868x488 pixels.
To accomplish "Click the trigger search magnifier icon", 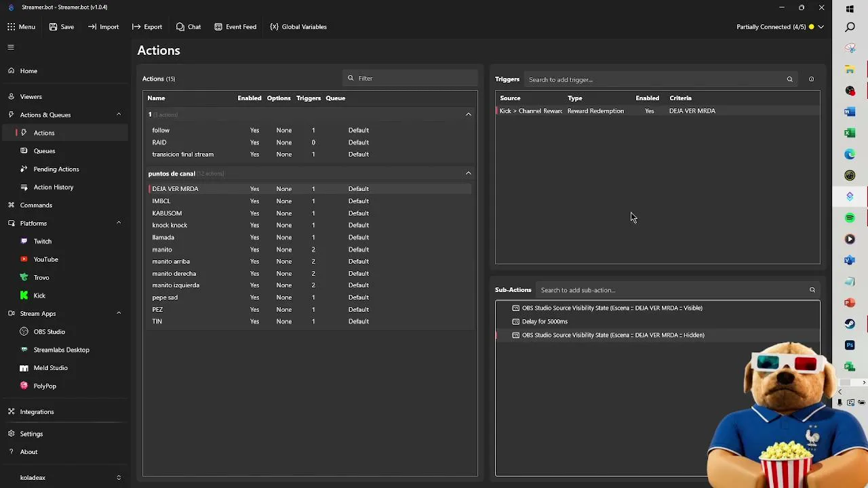I will click(x=789, y=79).
